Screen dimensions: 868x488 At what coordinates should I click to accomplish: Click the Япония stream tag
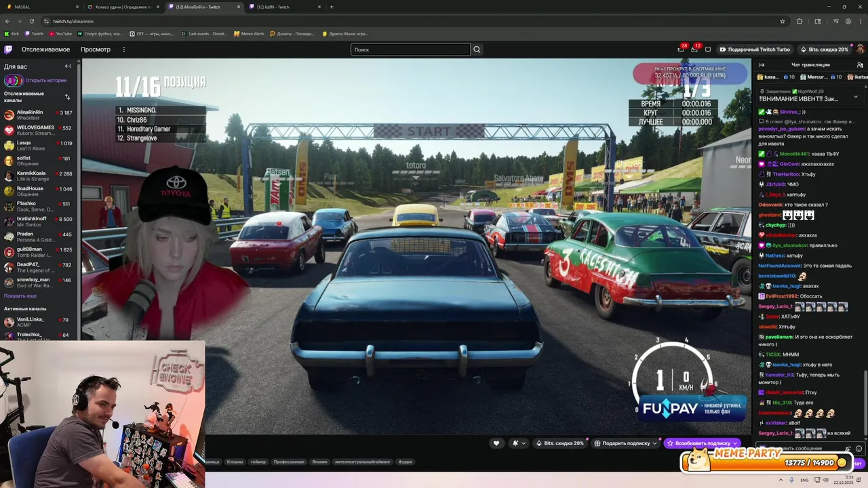pyautogui.click(x=319, y=462)
